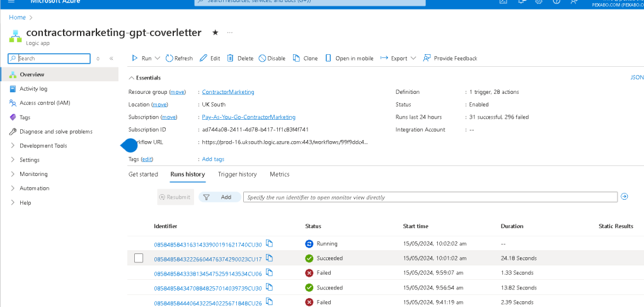Click the Resubmit button
The width and height of the screenshot is (644, 307).
click(x=175, y=197)
